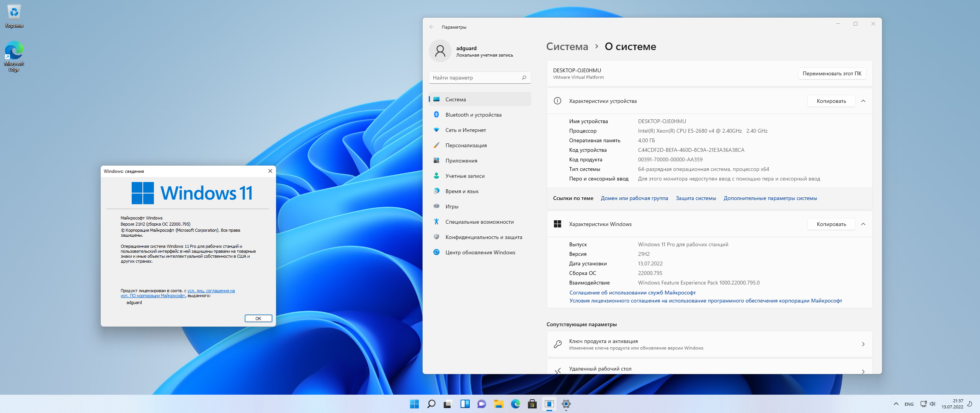Open Сеть и Интернет section
Screen dimensions: 980x413
(x=480, y=130)
